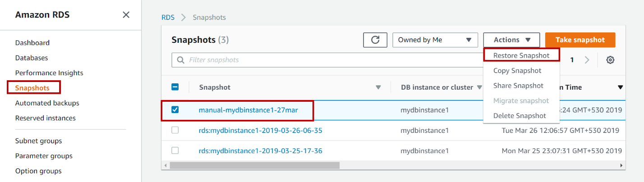The height and width of the screenshot is (182, 644).
Task: Uncheck manual-mydbinstance1-27mar snapshot checkbox
Action: click(x=175, y=109)
